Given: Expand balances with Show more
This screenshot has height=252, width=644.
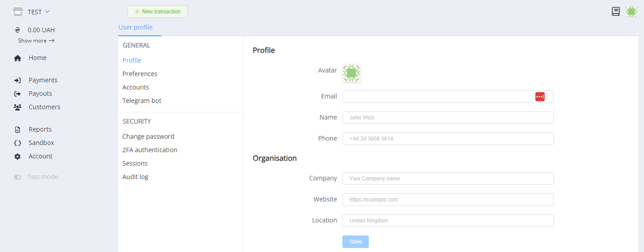Looking at the screenshot, I should coord(36,41).
